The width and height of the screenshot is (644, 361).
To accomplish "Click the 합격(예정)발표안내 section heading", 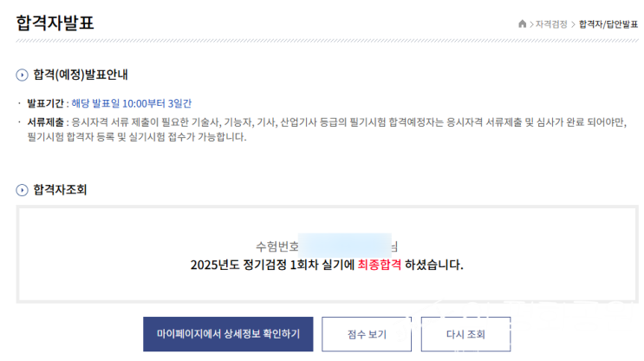I will pyautogui.click(x=81, y=75).
